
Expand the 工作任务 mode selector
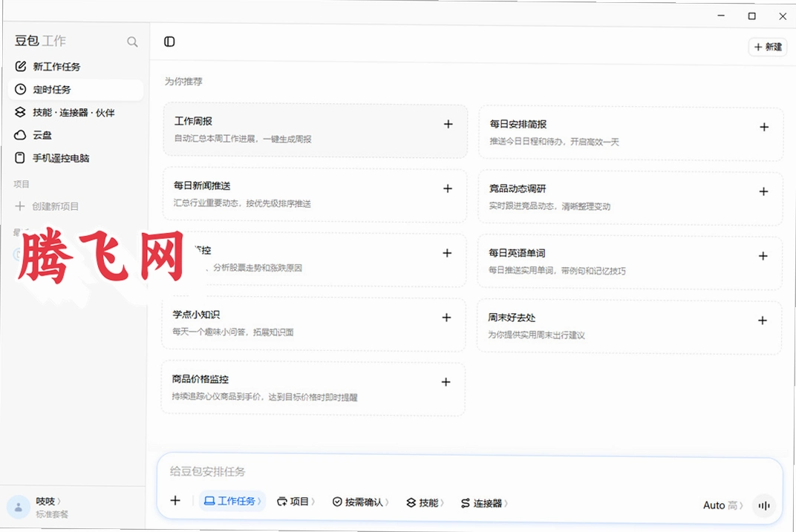[x=232, y=501]
